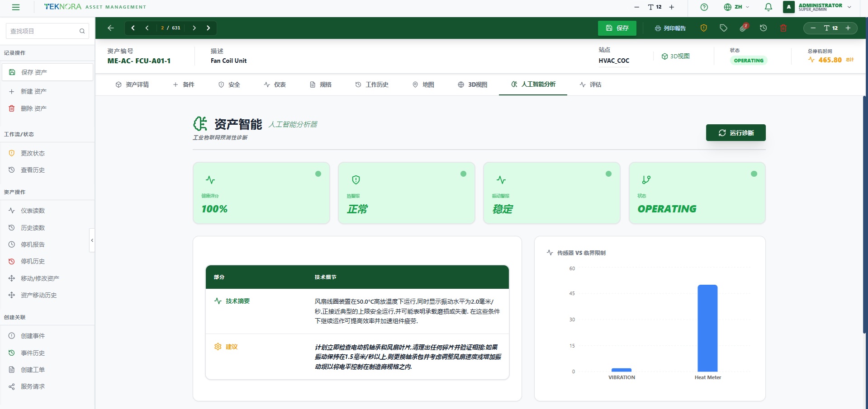Go to previous record

pos(147,28)
